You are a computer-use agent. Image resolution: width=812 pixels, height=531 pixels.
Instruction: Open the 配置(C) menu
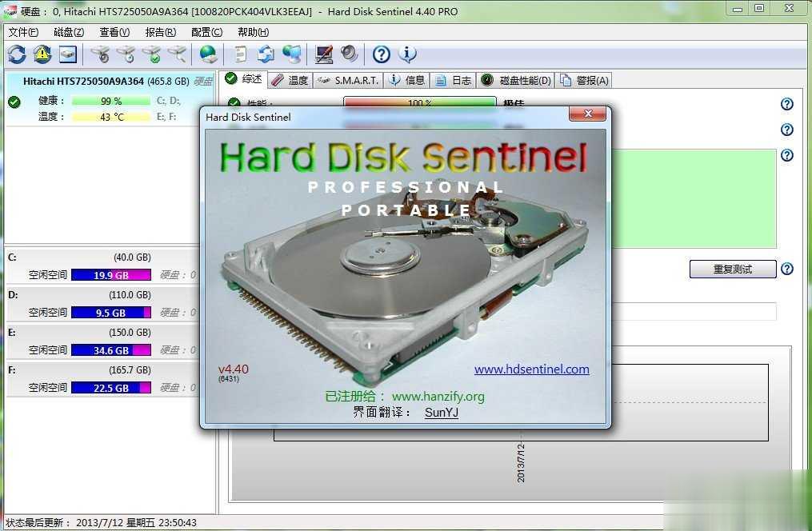[206, 32]
